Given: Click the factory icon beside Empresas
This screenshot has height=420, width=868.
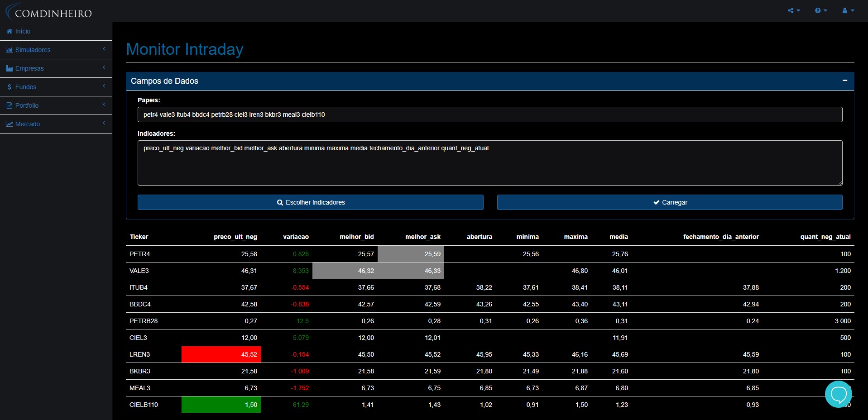Looking at the screenshot, I should pos(10,68).
